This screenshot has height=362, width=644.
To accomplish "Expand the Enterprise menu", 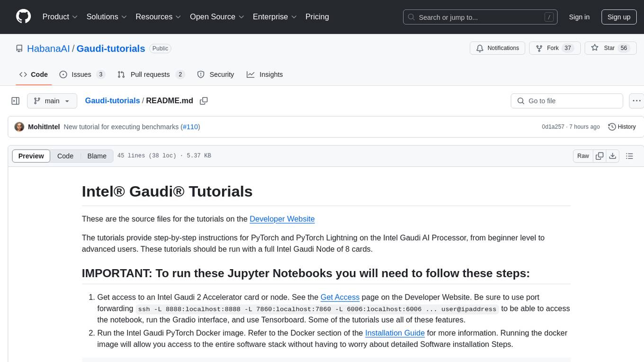I will point(275,17).
